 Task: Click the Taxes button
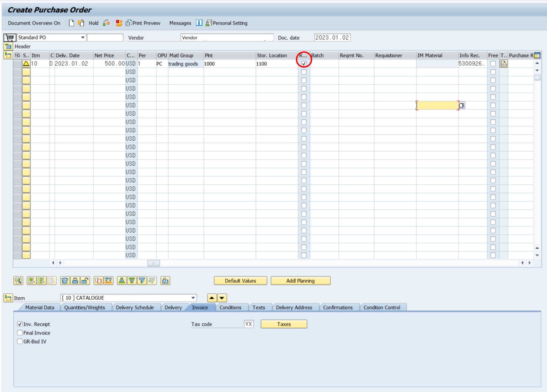pyautogui.click(x=284, y=324)
